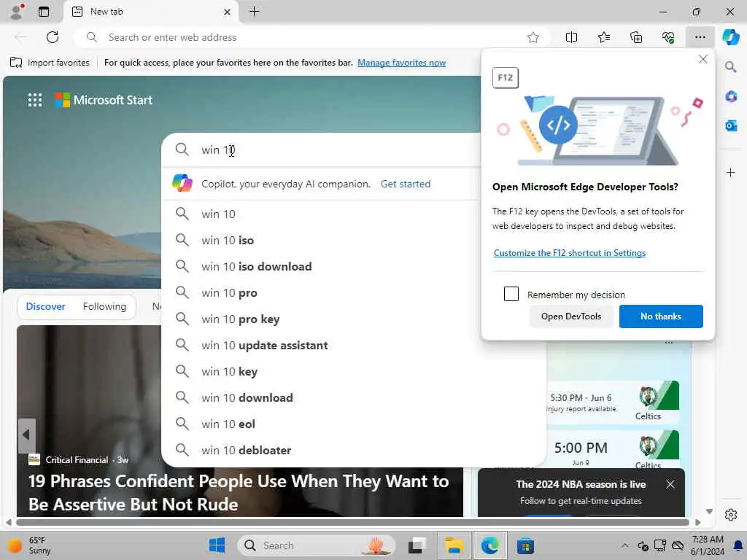Add a sidebar app with plus icon
Screen dimensions: 747x560
tap(731, 172)
